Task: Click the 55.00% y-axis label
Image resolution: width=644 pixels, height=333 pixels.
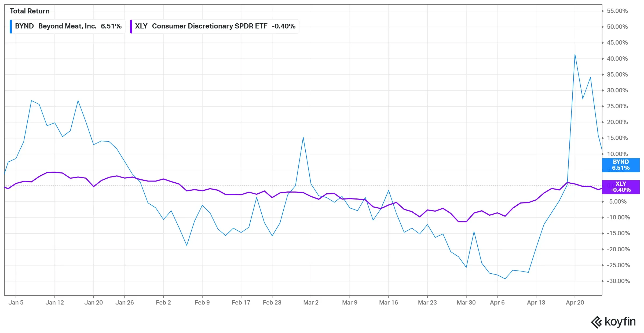Action: click(617, 11)
